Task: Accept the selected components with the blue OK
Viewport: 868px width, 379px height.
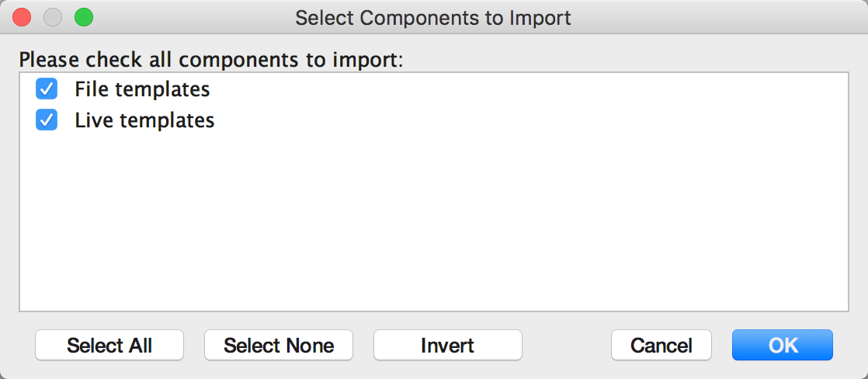Action: pos(783,345)
